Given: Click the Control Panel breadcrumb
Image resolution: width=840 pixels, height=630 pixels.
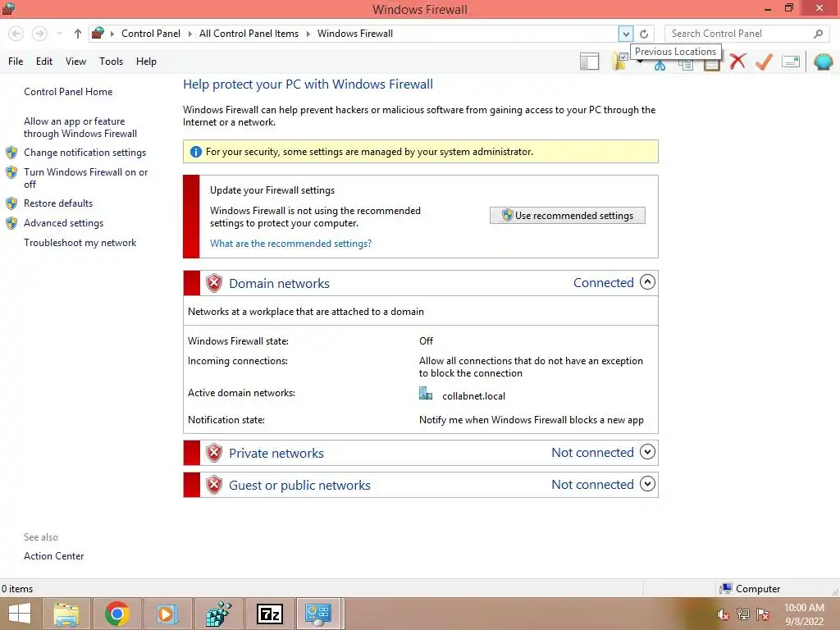Looking at the screenshot, I should click(x=151, y=34).
